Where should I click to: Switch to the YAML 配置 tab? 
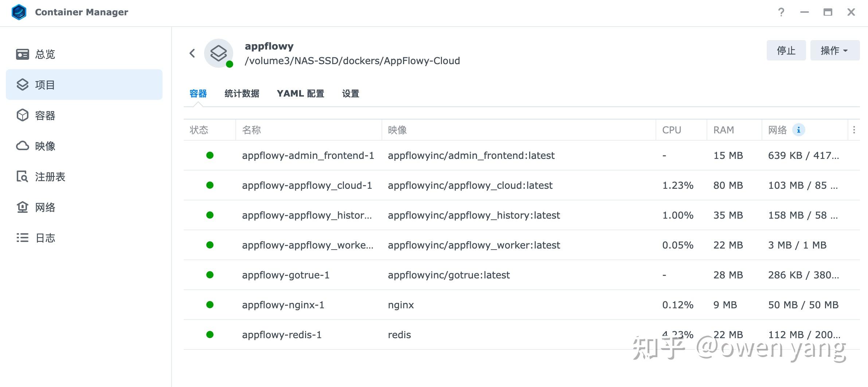(301, 94)
